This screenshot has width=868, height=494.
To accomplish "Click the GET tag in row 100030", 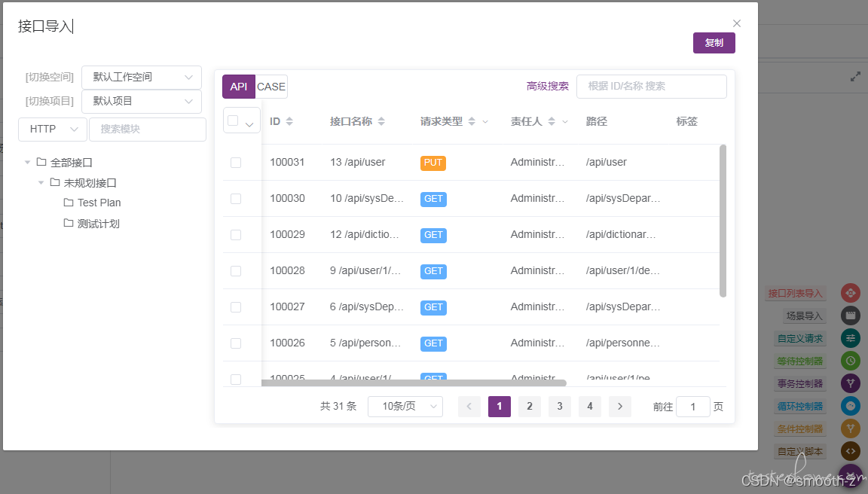I will [x=433, y=199].
